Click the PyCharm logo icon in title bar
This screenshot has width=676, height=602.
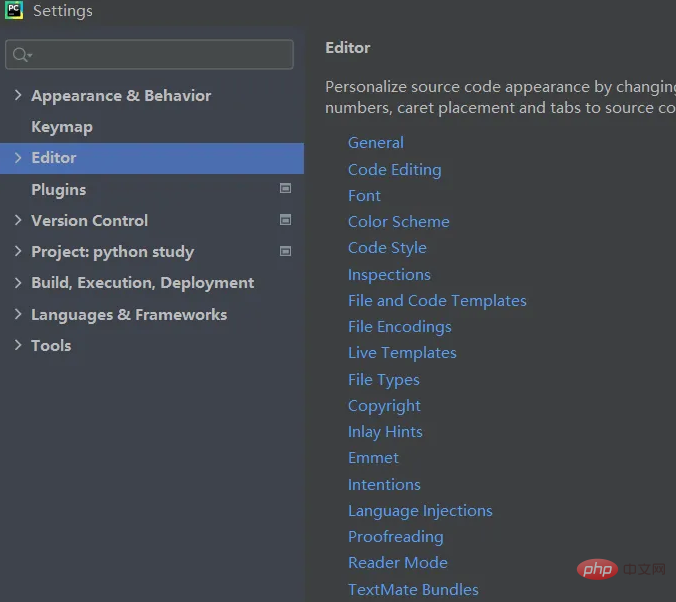point(14,12)
